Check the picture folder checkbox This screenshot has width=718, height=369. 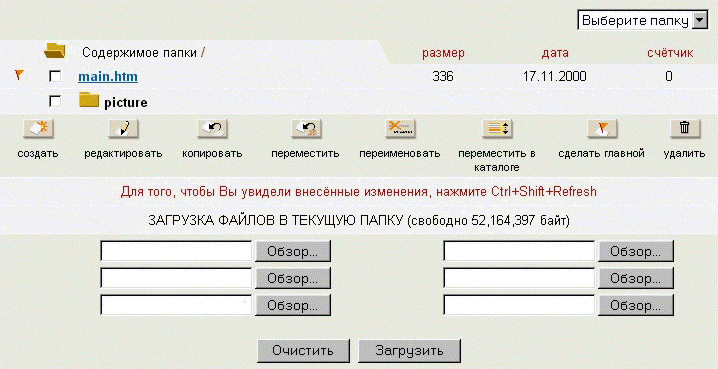(55, 101)
